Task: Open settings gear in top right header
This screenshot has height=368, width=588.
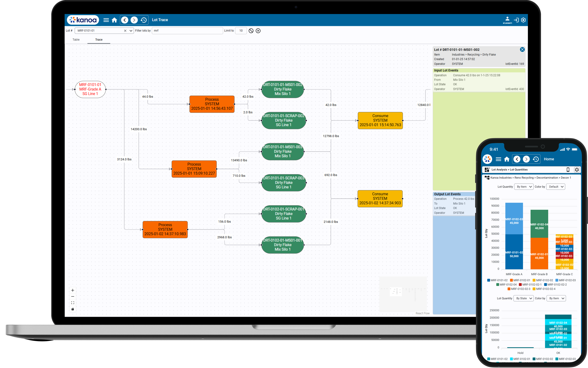Action: [x=523, y=20]
